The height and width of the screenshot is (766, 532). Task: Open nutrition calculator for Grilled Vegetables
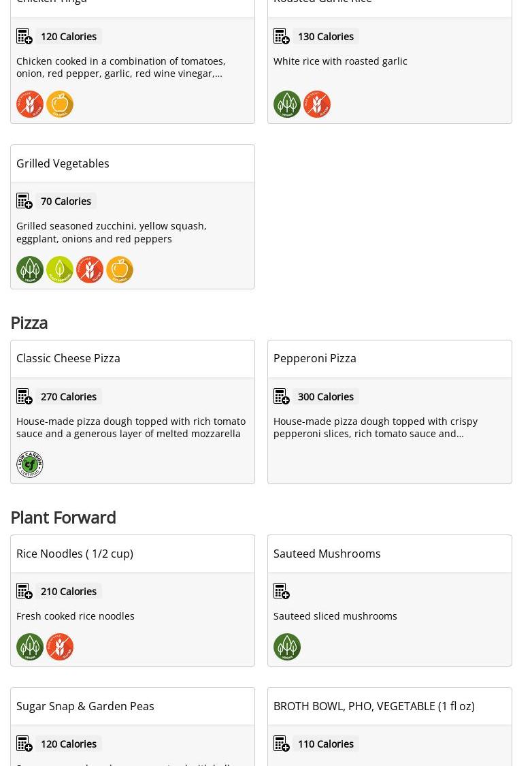[x=24, y=201]
